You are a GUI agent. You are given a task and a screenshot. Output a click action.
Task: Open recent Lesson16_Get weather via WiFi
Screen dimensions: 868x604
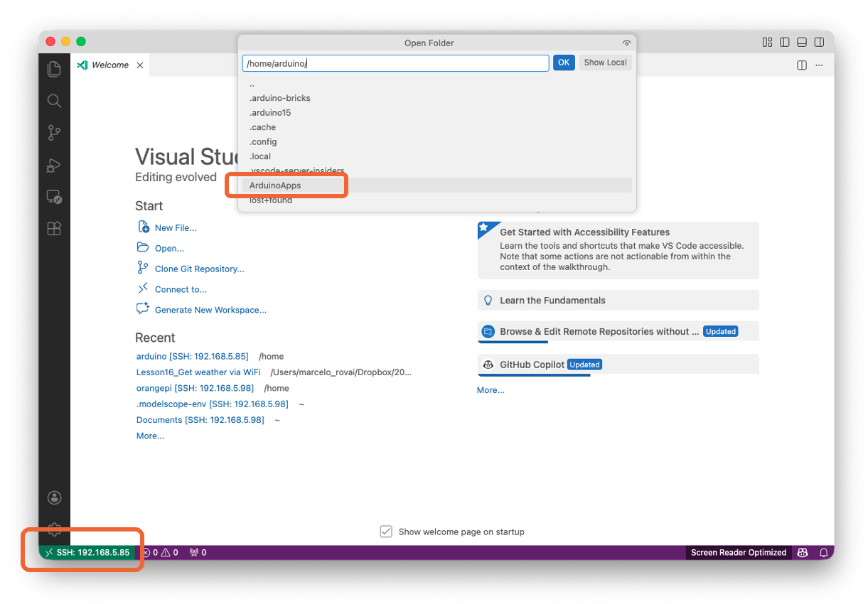198,372
